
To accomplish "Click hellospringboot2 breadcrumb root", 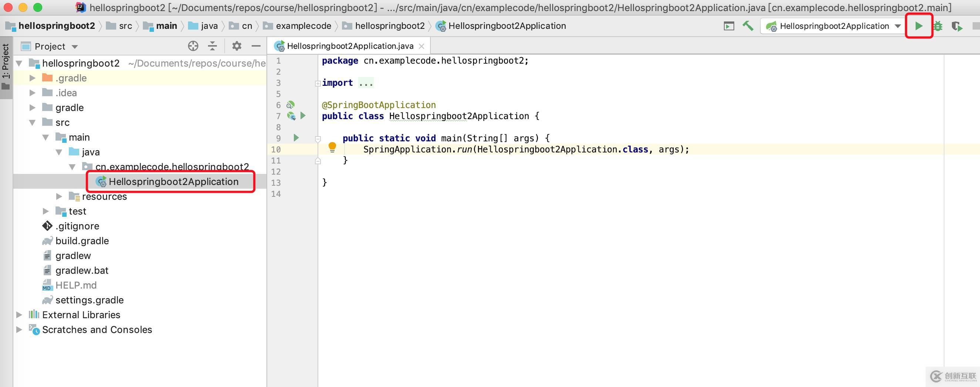I will click(x=50, y=26).
